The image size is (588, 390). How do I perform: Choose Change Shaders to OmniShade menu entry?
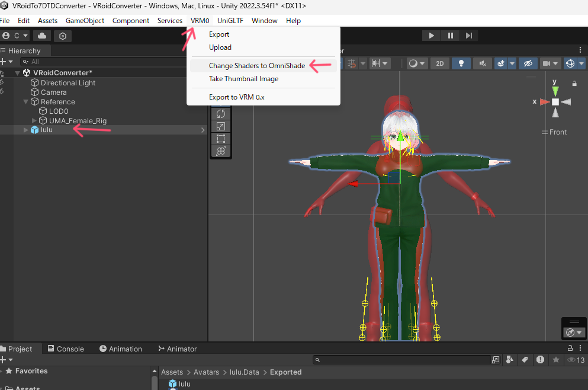click(x=256, y=66)
